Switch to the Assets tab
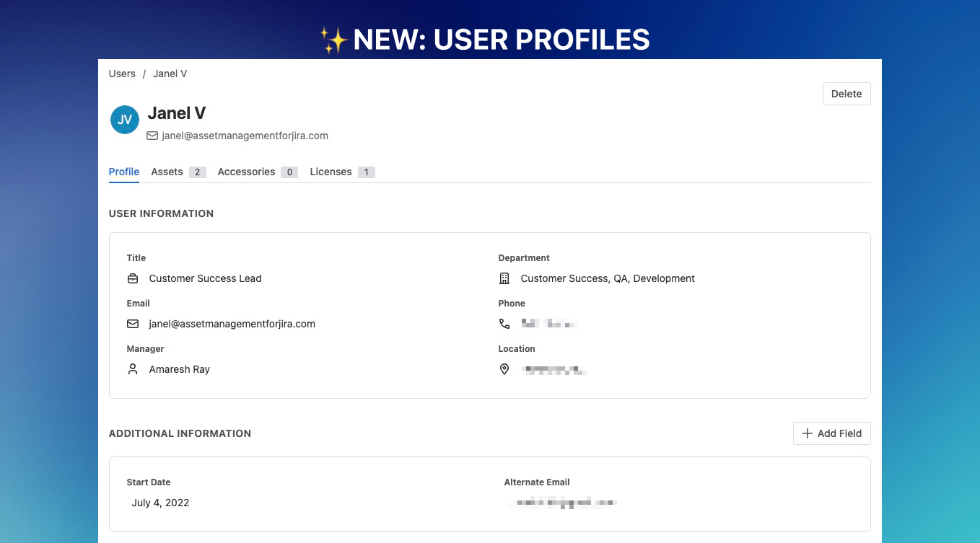Screen dimensions: 980x543 click(167, 172)
